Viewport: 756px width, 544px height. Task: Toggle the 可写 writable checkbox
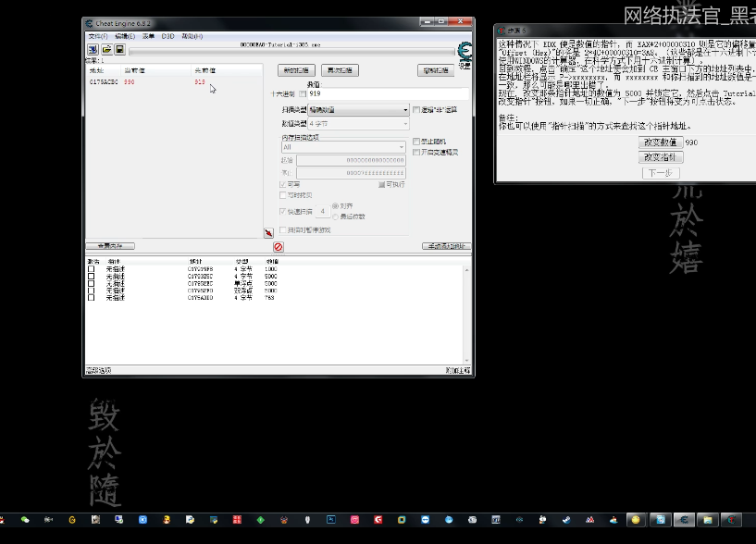pyautogui.click(x=283, y=185)
